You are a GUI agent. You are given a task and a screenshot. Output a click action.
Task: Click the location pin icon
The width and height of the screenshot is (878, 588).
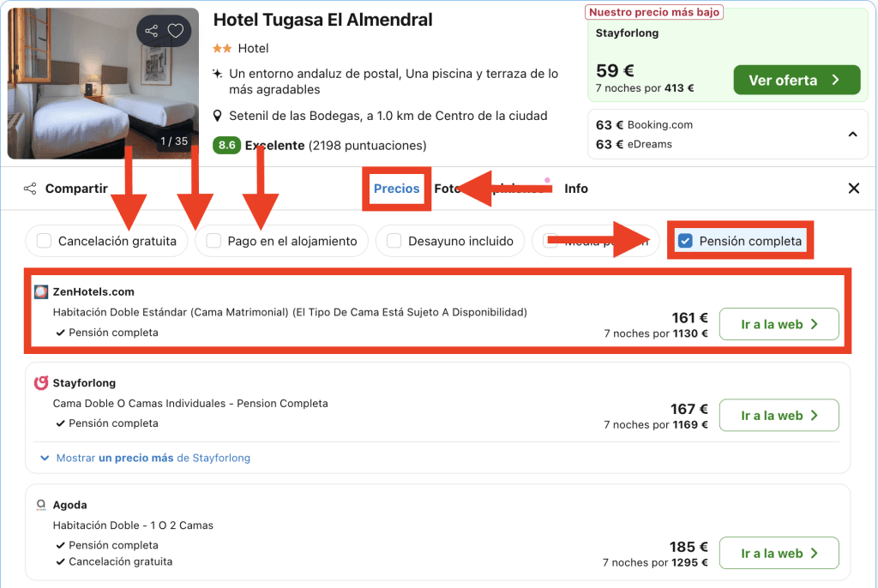tap(219, 116)
